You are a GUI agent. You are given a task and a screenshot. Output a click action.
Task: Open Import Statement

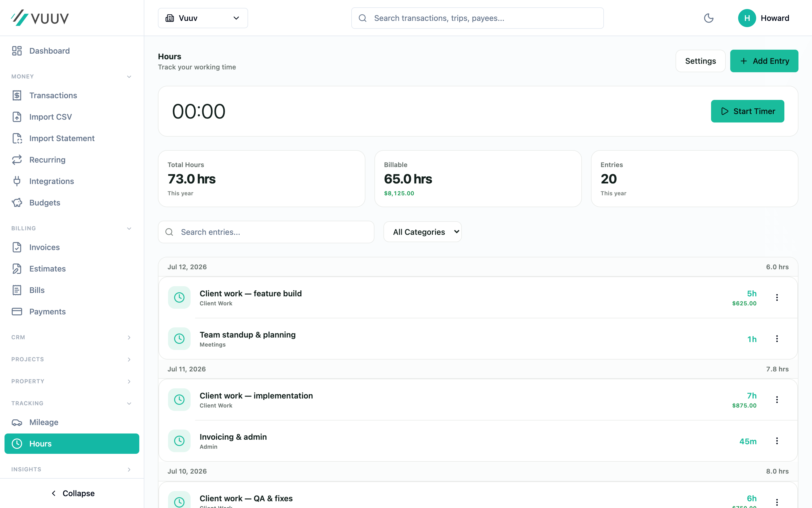[72, 138]
